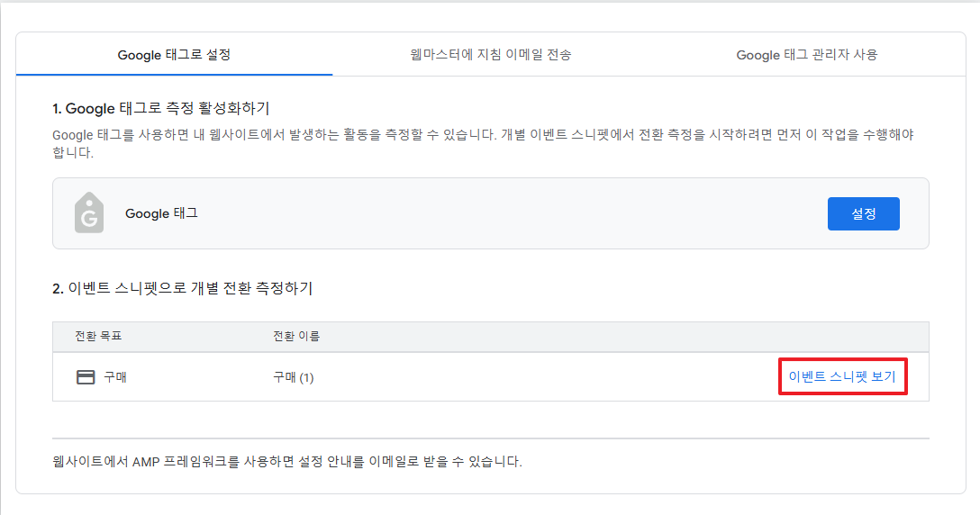
Task: Open the 이벤트 스니펫 보기 link
Action: click(841, 377)
